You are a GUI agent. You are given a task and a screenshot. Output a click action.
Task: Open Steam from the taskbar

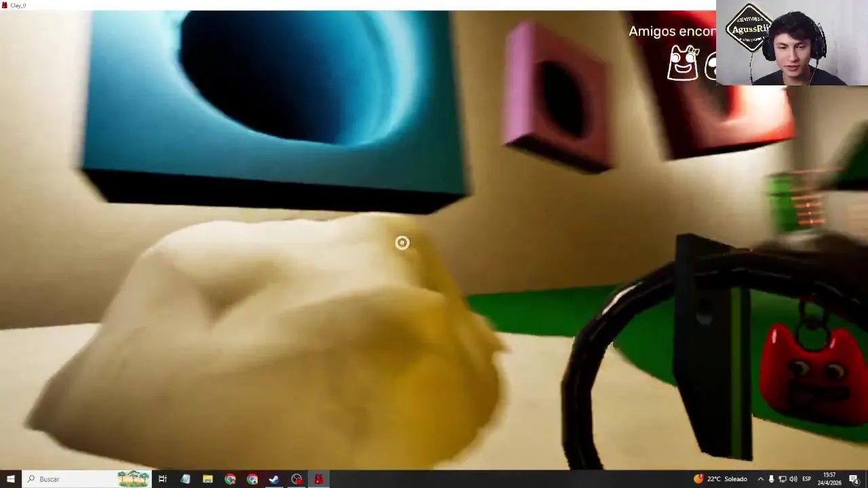point(274,479)
